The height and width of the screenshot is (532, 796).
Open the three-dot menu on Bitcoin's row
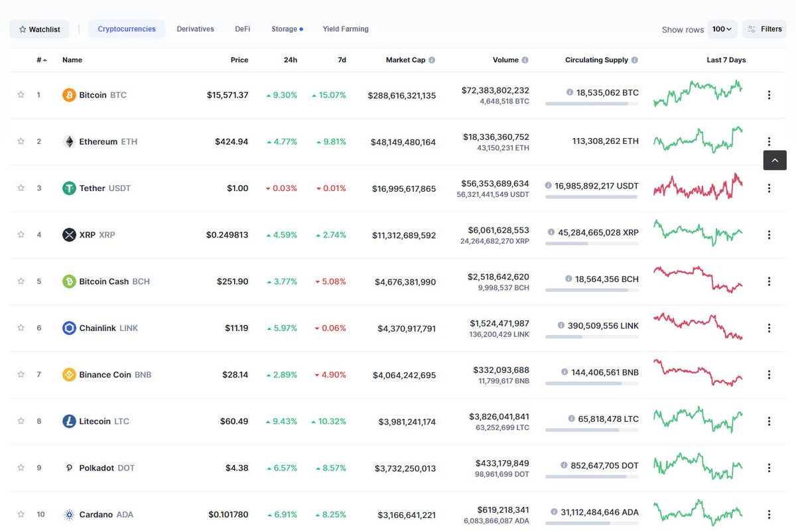(769, 95)
